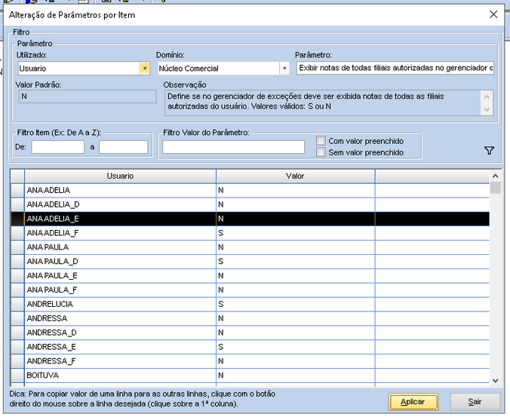The height and width of the screenshot is (420, 510).
Task: Select the row BOITUVA
Action: (250, 376)
